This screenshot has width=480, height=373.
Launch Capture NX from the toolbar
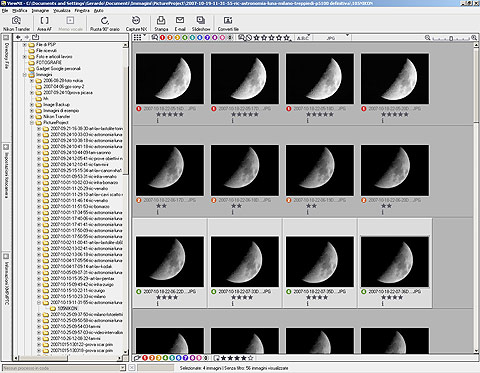pos(136,24)
